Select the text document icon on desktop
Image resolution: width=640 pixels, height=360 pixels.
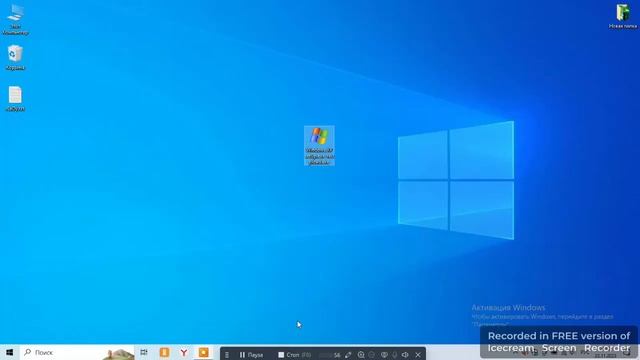[15, 99]
